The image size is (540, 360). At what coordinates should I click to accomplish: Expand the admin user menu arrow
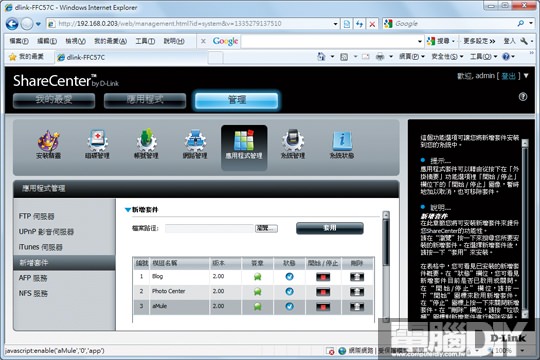coord(526,76)
